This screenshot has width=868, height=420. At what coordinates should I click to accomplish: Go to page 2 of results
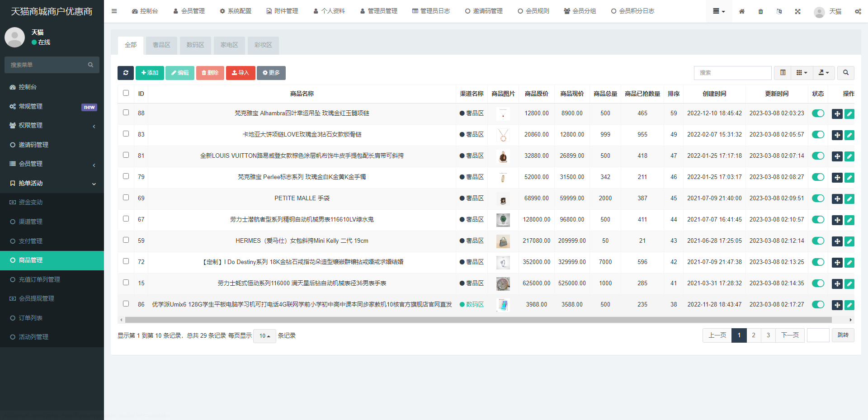[753, 335]
